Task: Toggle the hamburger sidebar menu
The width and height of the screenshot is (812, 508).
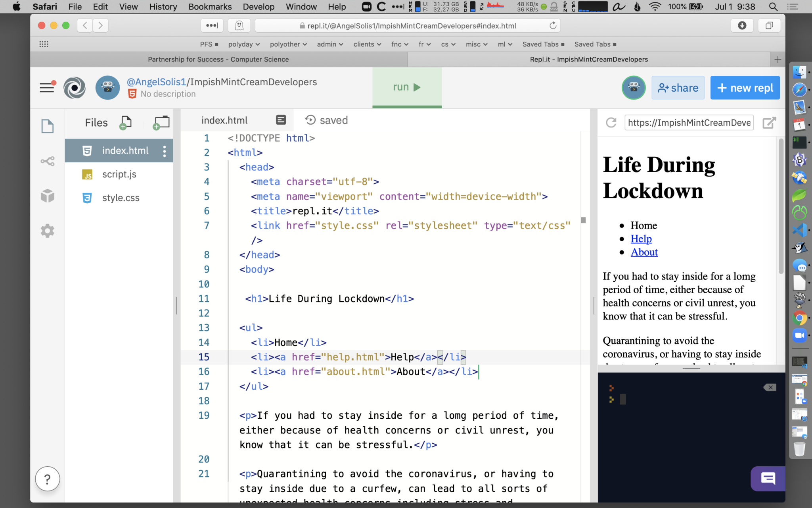Action: coord(47,87)
